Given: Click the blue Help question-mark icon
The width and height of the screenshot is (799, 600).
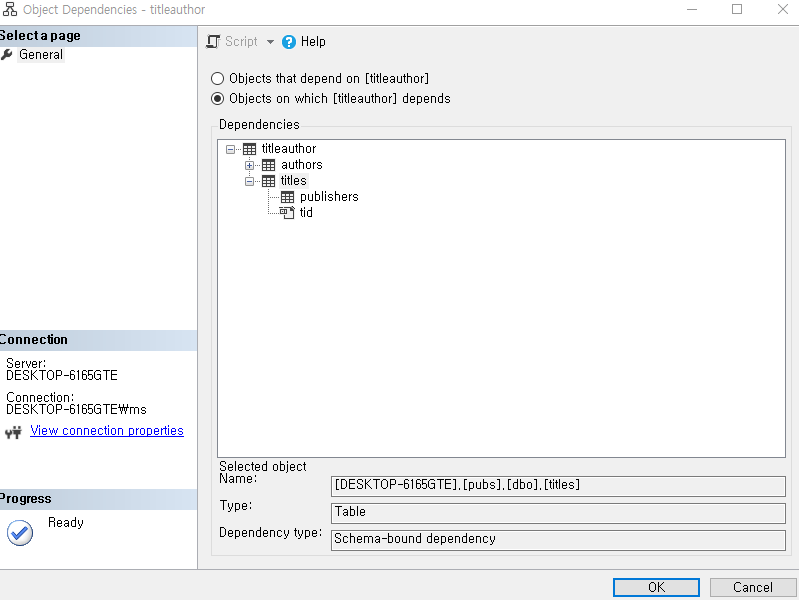Looking at the screenshot, I should coord(289,42).
